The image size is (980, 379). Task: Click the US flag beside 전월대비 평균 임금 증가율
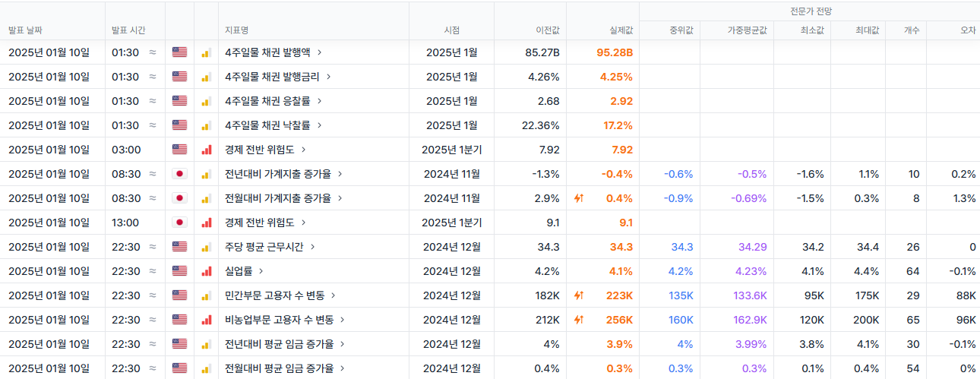coord(179,368)
